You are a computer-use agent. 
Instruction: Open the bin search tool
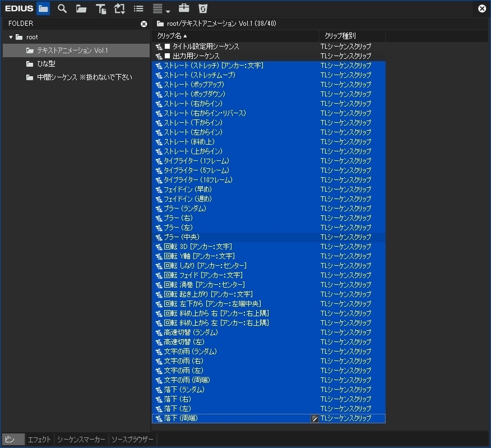pos(62,8)
